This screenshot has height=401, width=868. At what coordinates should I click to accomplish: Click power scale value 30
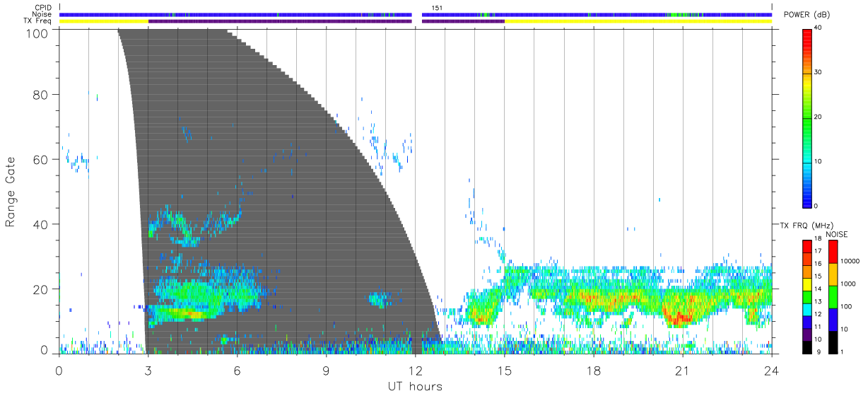tap(819, 72)
